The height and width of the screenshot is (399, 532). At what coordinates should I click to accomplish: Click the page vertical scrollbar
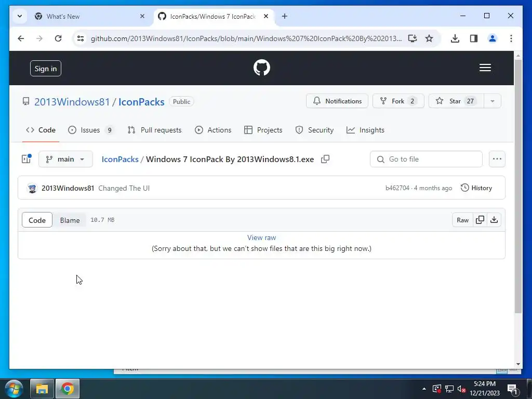518,187
